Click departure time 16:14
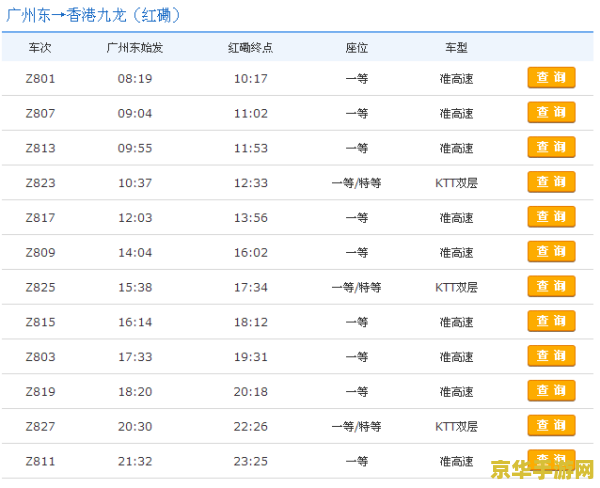The width and height of the screenshot is (600, 488). (135, 323)
